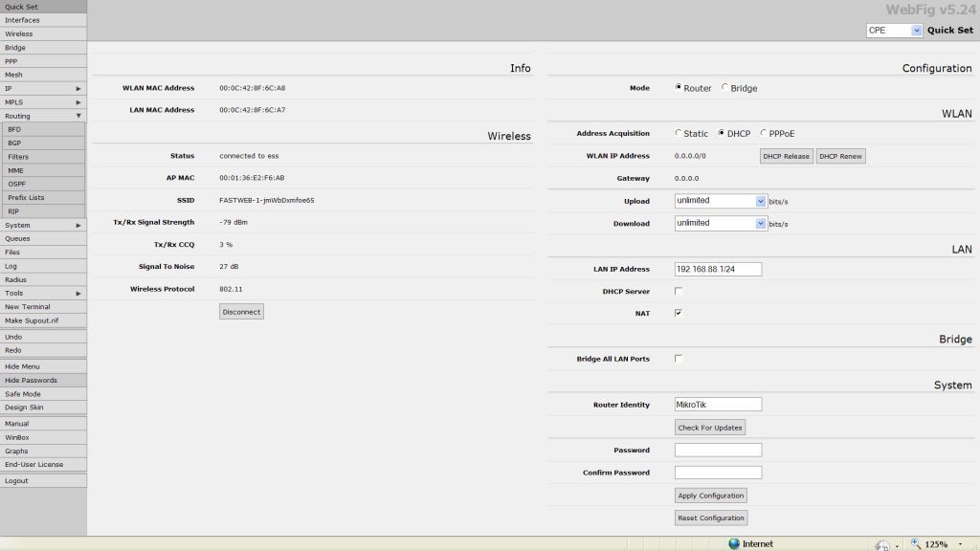Open the Graphs link
The width and height of the screenshot is (980, 551).
click(43, 452)
